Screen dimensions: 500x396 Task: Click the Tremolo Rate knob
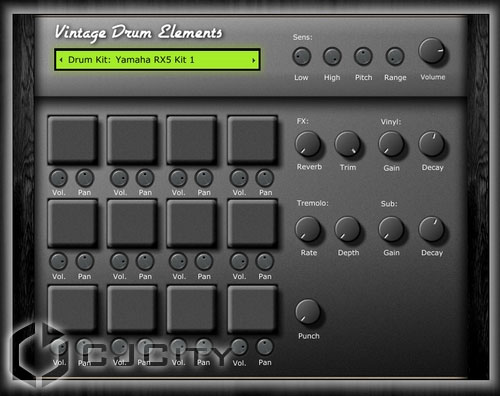[308, 229]
